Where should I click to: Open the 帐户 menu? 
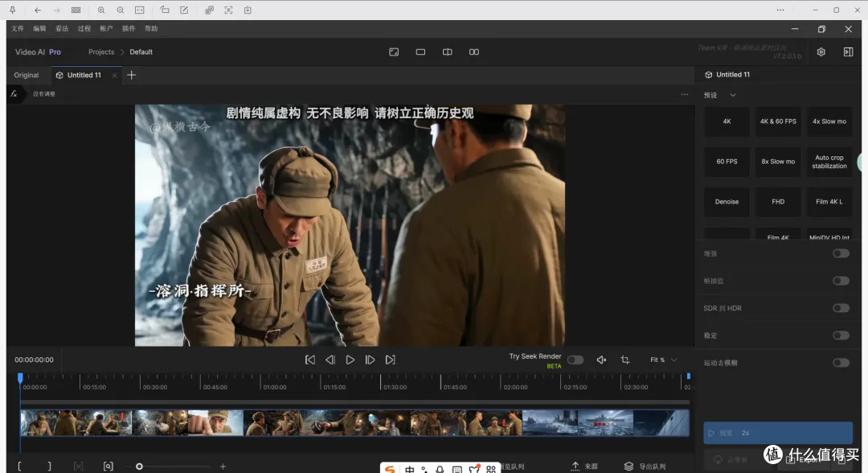point(106,29)
